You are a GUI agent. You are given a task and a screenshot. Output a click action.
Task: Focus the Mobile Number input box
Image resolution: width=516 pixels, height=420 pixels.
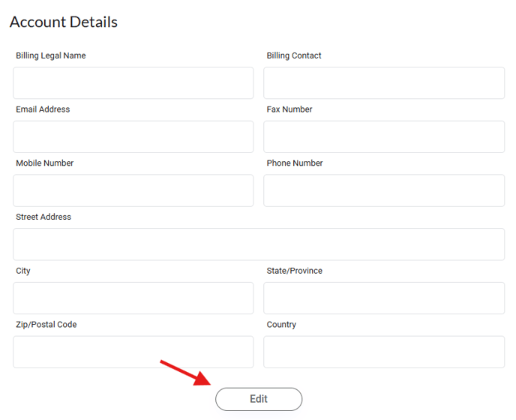(x=133, y=190)
